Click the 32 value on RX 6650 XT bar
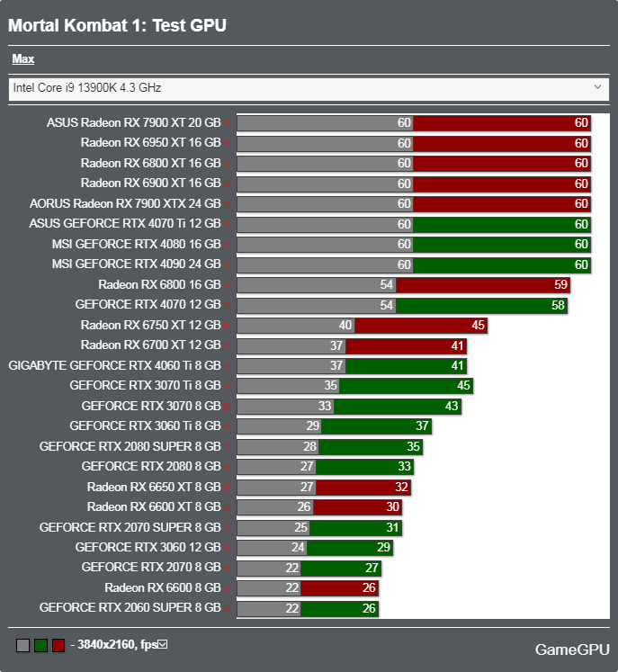The image size is (618, 672). [x=401, y=487]
